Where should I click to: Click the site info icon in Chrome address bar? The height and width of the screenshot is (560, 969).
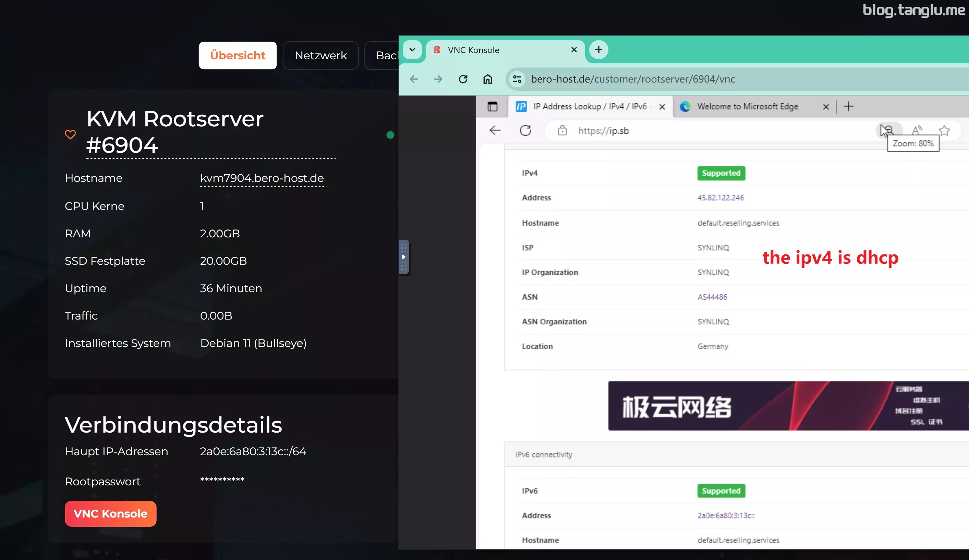tap(517, 79)
